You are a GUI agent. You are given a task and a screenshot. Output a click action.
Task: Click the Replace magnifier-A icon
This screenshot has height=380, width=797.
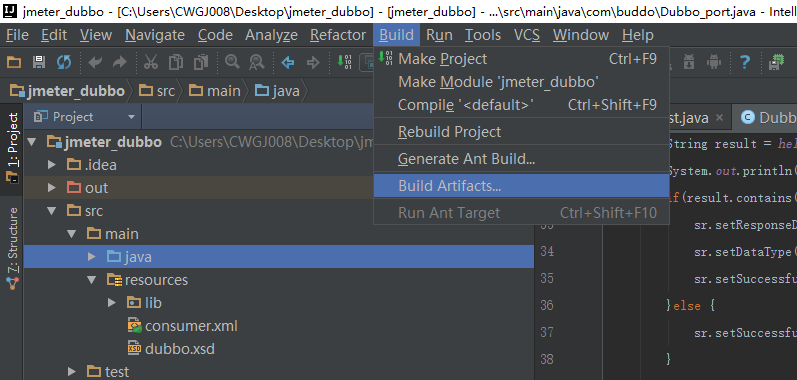(x=257, y=62)
